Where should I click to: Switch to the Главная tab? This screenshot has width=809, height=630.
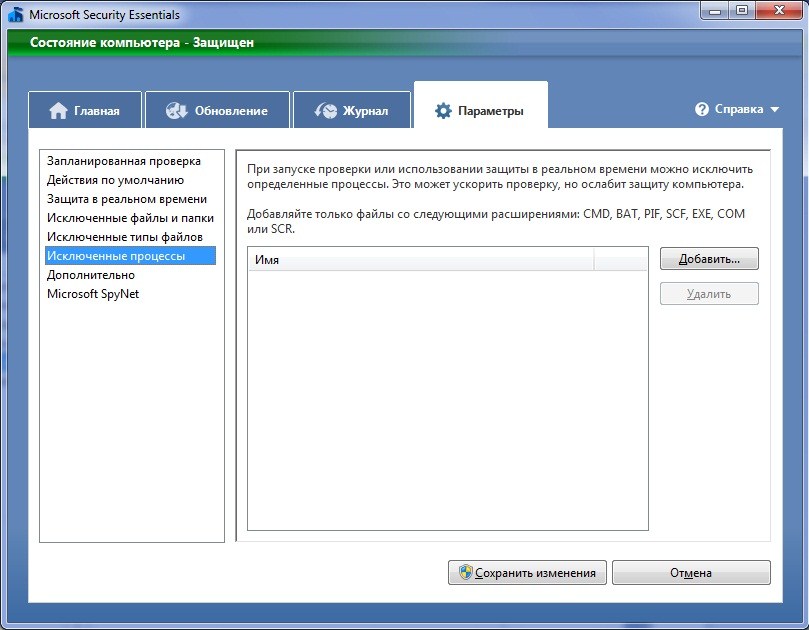[85, 109]
